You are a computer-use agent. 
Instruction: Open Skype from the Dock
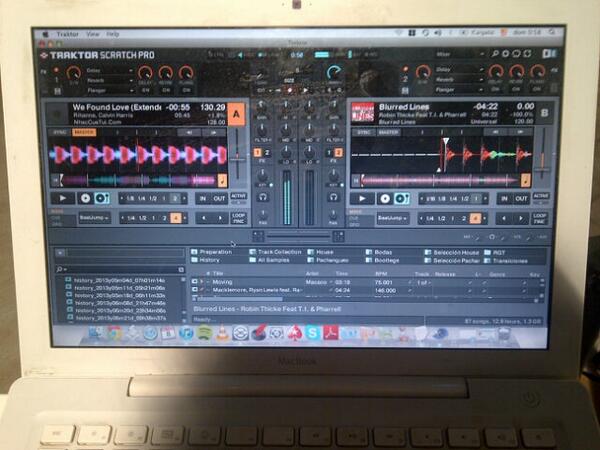[312, 333]
